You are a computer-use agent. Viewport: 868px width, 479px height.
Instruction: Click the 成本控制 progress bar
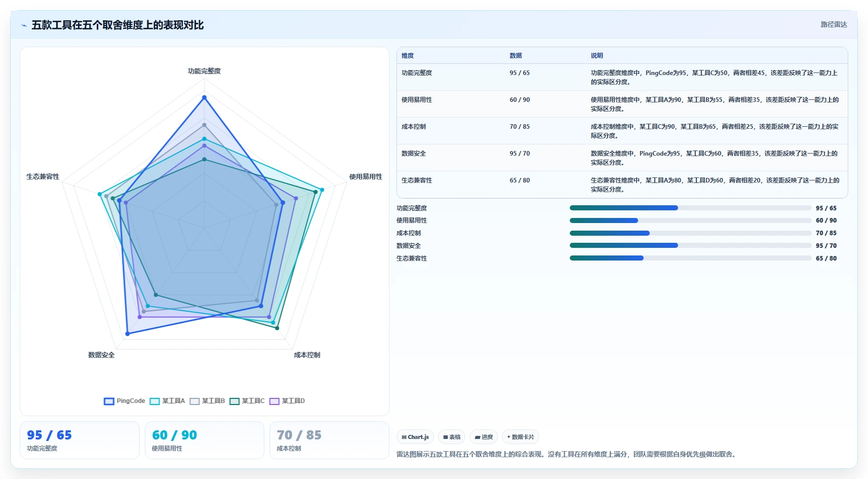(690, 233)
